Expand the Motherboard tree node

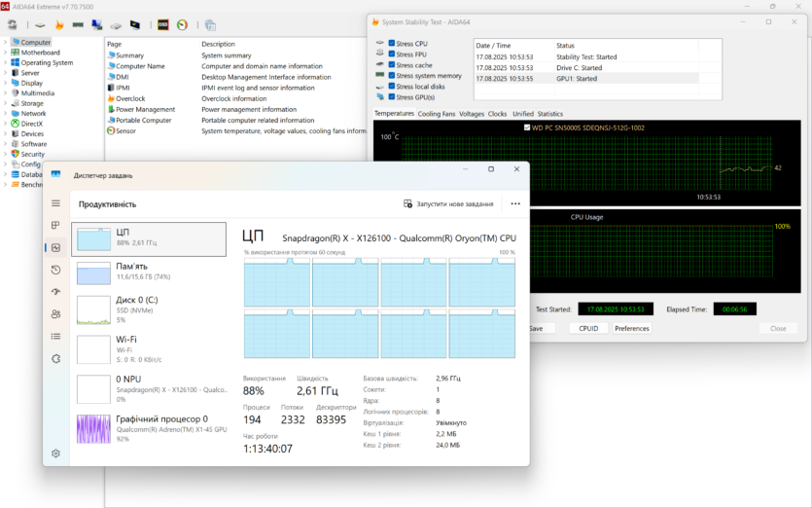point(5,53)
